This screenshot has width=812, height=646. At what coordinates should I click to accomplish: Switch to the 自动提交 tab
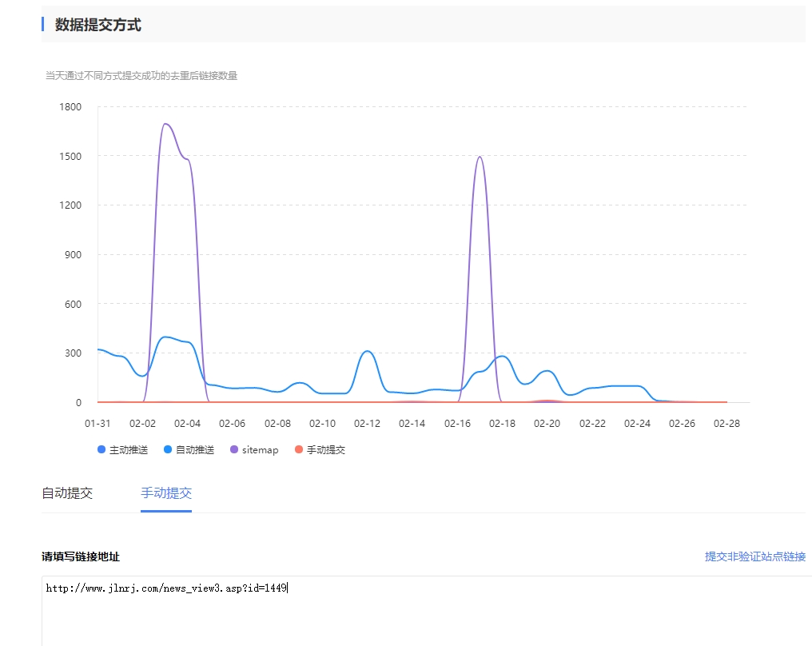pos(67,493)
